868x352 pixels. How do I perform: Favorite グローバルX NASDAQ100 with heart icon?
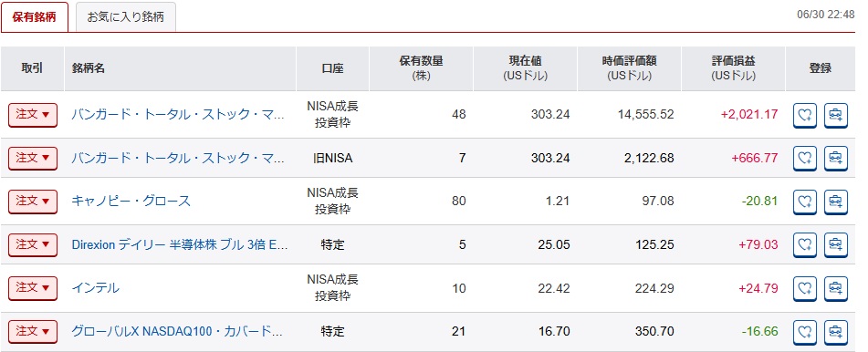805,332
